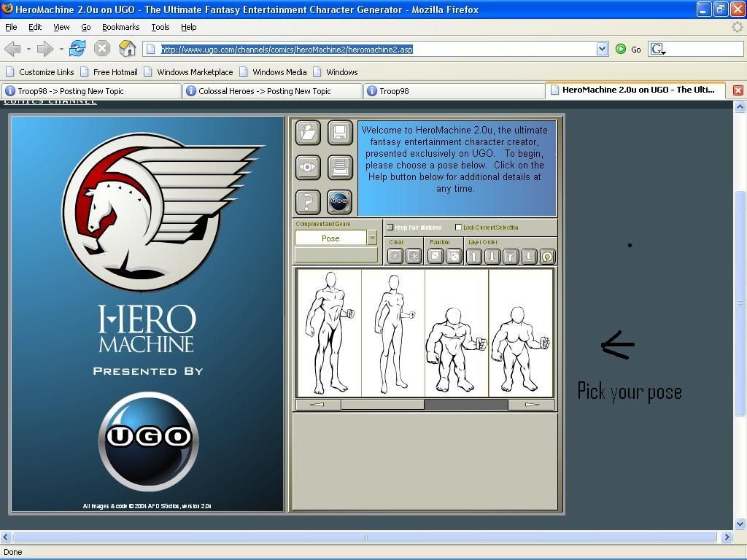This screenshot has height=560, width=747.
Task: Click the single-dice Random button
Action: [x=436, y=256]
